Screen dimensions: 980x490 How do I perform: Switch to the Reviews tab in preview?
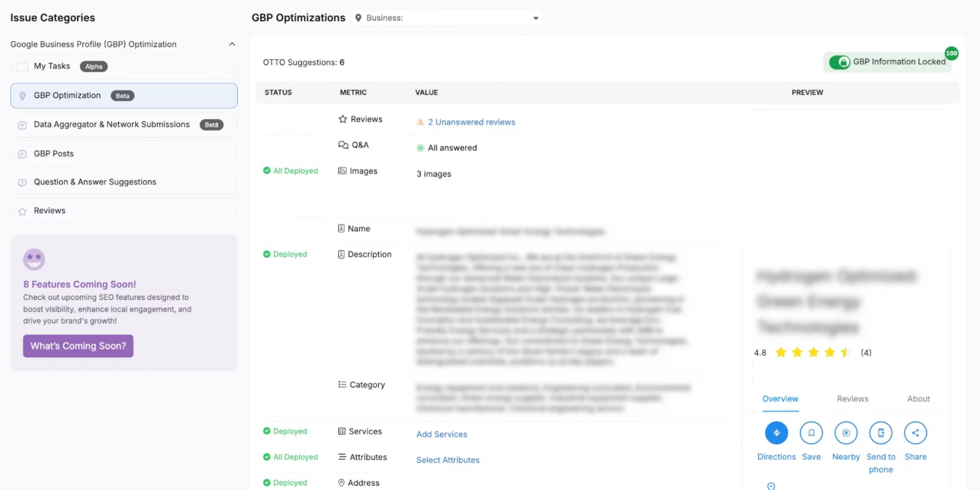pyautogui.click(x=853, y=399)
